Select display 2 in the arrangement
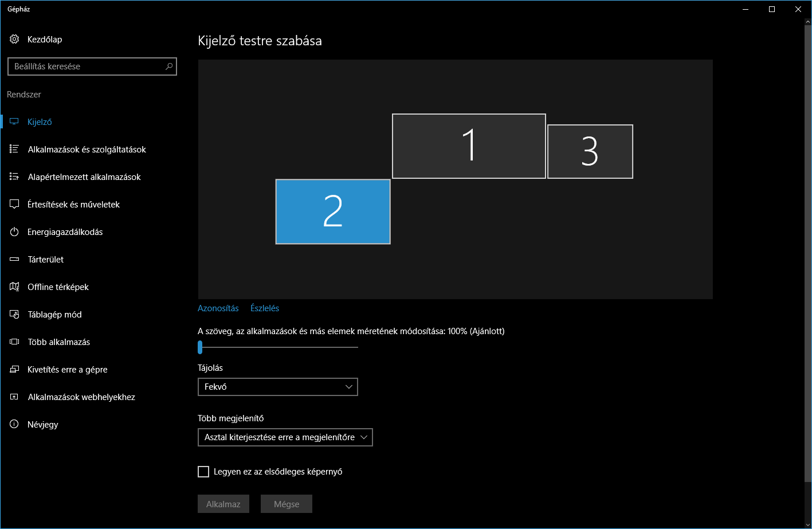The height and width of the screenshot is (529, 812). click(x=333, y=211)
